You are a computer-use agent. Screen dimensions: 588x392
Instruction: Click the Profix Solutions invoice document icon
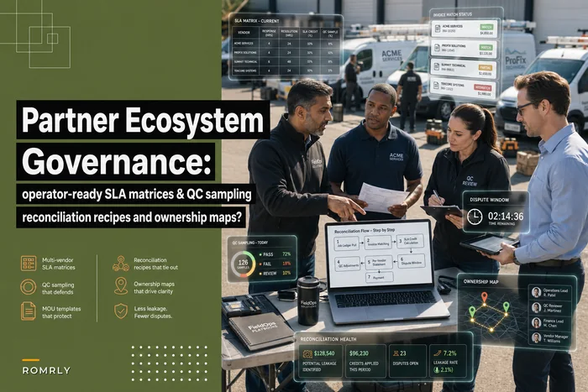click(438, 48)
